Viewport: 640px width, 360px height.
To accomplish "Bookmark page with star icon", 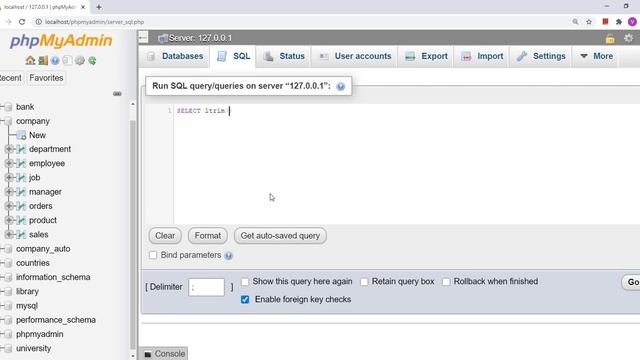I will click(x=589, y=22).
